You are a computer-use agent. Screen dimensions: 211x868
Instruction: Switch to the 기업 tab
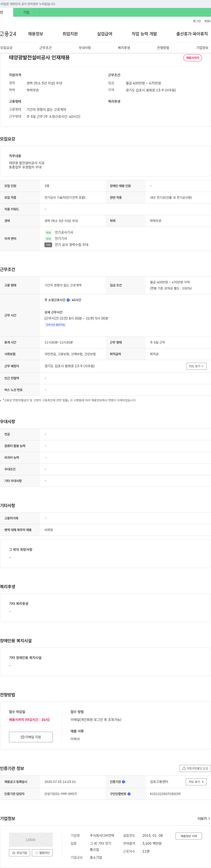[x=26, y=13]
